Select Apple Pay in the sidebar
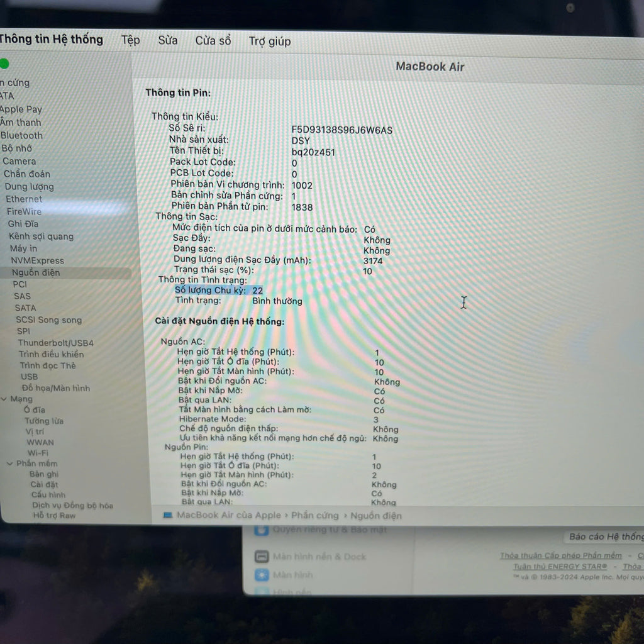 click(21, 109)
